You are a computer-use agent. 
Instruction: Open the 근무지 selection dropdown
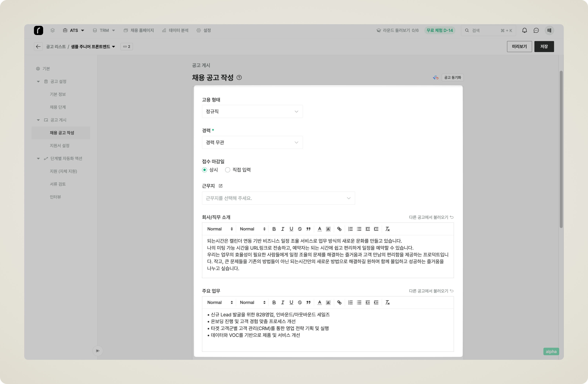278,198
